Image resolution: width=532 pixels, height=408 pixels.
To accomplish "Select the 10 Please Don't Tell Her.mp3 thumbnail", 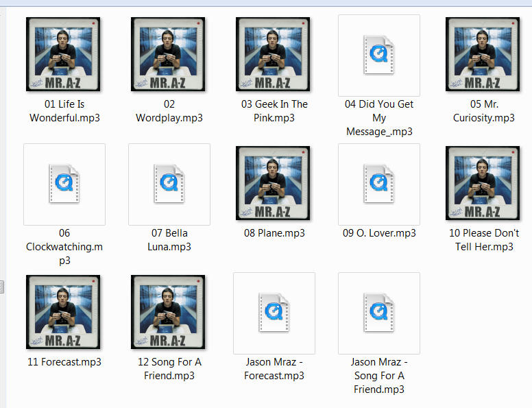I will click(483, 183).
